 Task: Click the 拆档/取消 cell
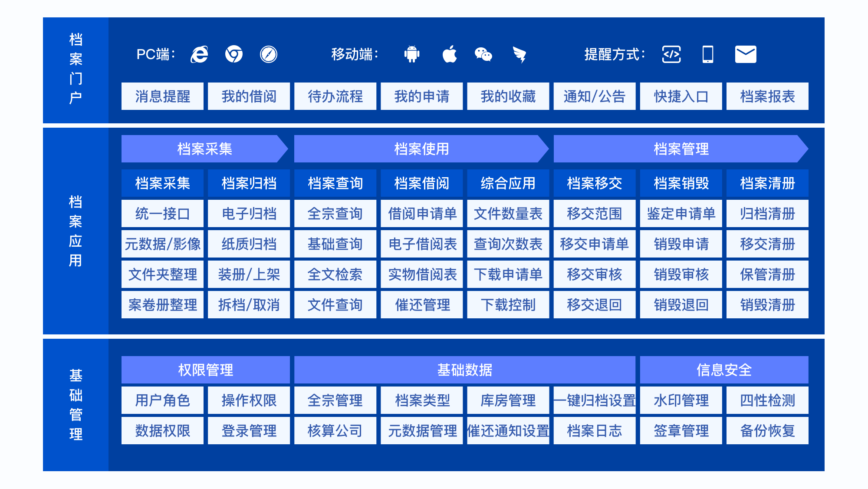pyautogui.click(x=249, y=304)
